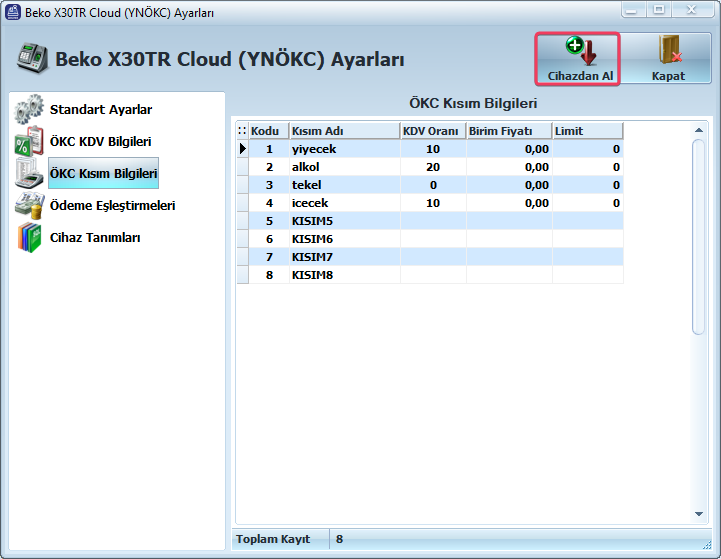This screenshot has width=721, height=559.
Task: Click the alkol KDV rate cell
Action: point(432,167)
